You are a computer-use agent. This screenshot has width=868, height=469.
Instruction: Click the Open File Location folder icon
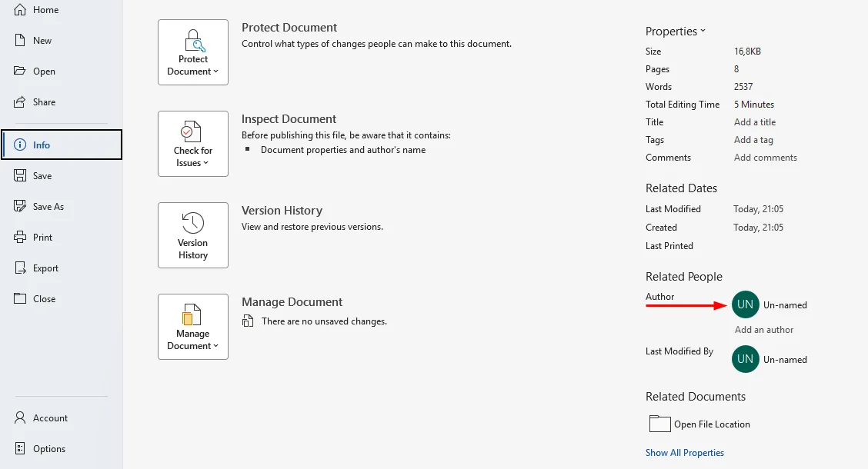click(x=660, y=424)
